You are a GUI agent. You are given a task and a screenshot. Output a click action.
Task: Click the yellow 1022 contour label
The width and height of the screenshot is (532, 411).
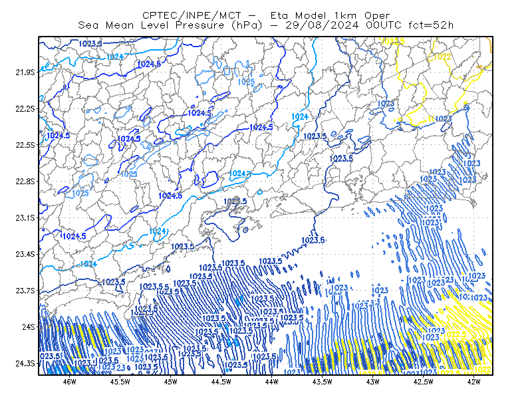[x=442, y=57]
